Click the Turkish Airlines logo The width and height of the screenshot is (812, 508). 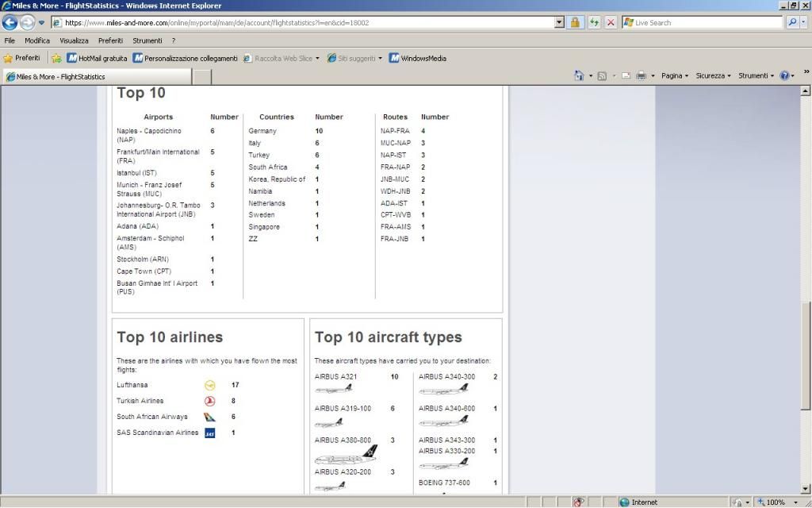coord(209,401)
